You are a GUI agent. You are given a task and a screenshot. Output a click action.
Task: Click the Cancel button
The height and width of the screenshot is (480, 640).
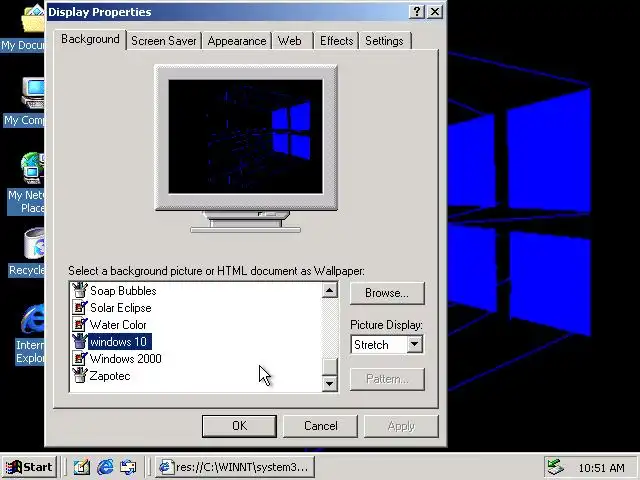click(320, 426)
